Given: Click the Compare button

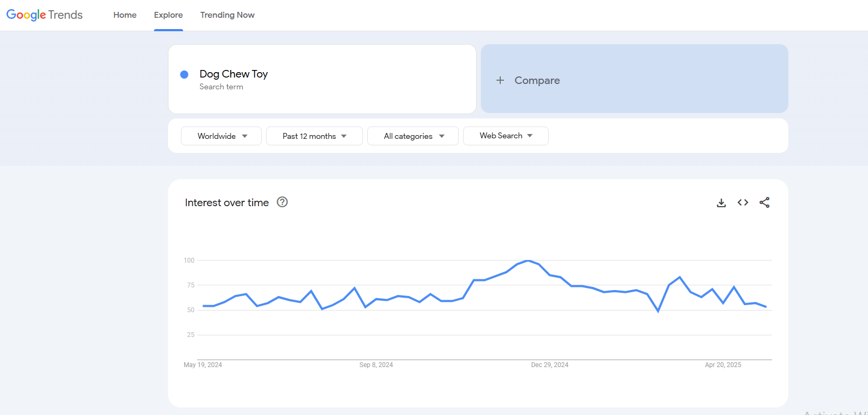Looking at the screenshot, I should click(634, 79).
